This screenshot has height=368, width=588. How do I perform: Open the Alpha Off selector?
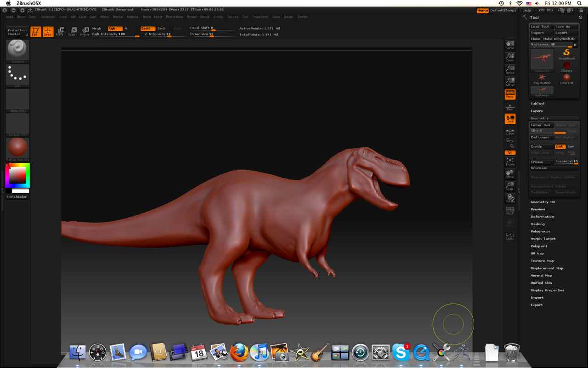[17, 100]
